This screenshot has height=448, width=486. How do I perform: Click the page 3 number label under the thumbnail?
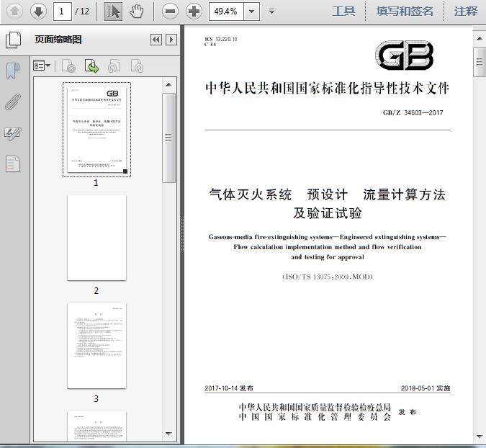[x=96, y=399]
